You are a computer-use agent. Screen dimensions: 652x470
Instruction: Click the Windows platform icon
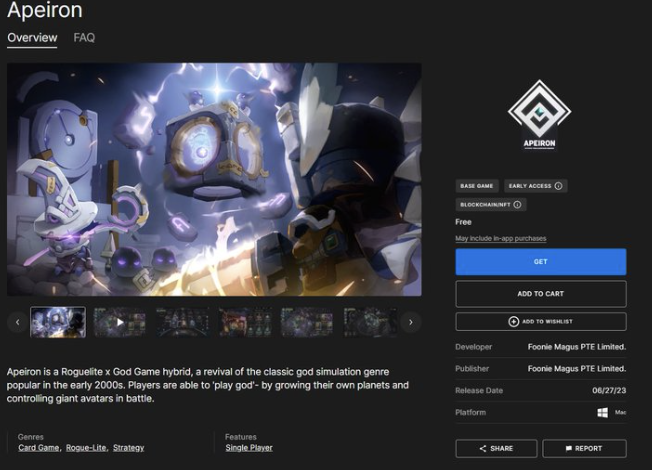pyautogui.click(x=603, y=412)
